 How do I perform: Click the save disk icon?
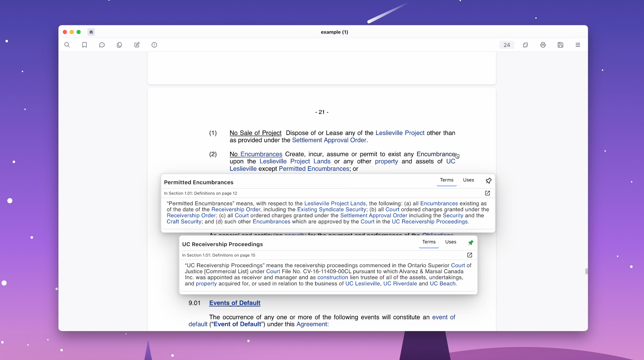pos(560,45)
